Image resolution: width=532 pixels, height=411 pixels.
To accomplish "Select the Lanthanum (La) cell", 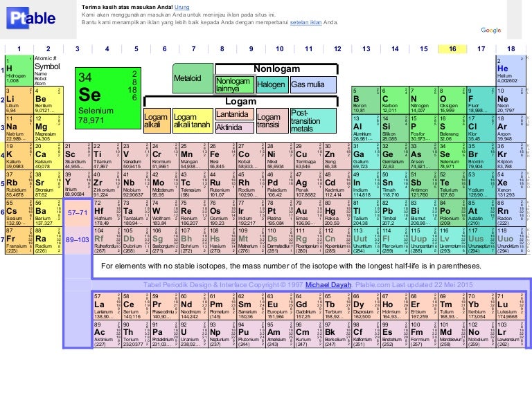I will (x=107, y=306).
